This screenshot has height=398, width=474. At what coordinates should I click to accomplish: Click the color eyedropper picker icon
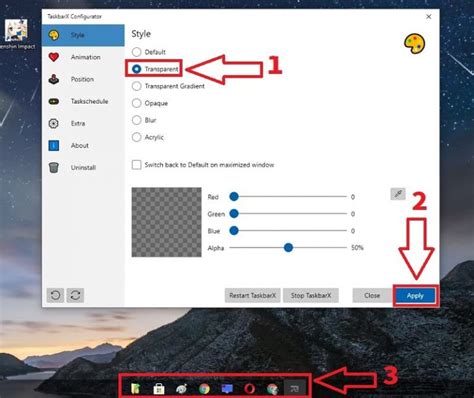[x=398, y=194]
